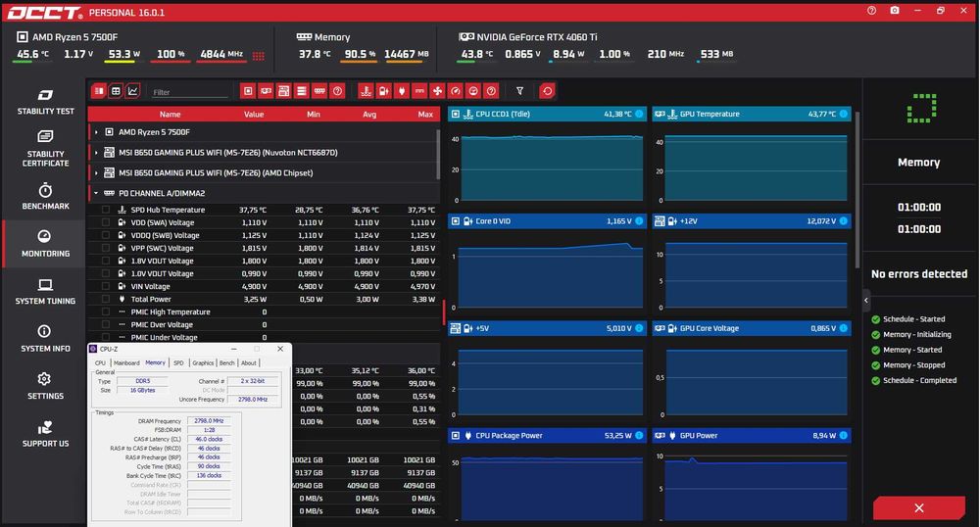Viewport: 980px width, 527px height.
Task: Open the Stability Certificate section
Action: (45, 149)
